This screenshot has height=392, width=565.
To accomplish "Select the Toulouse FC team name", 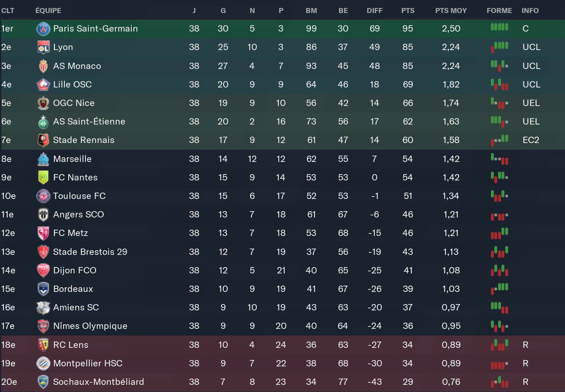I will 79,196.
